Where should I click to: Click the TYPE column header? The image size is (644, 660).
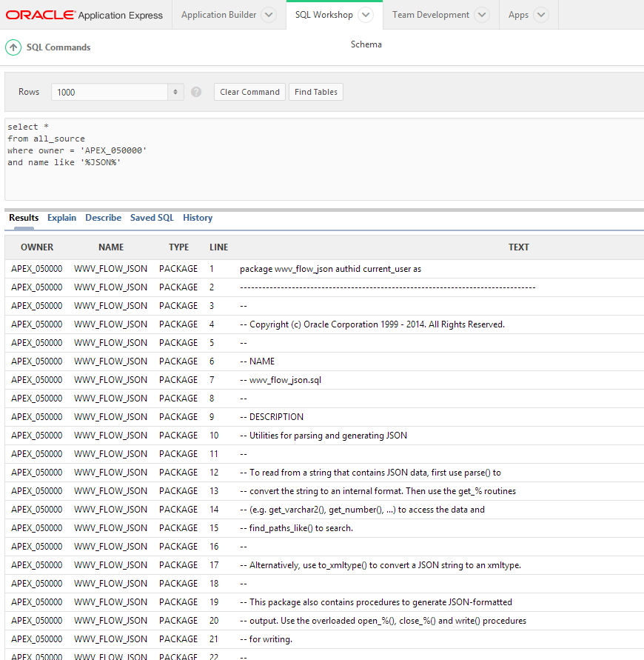point(179,247)
